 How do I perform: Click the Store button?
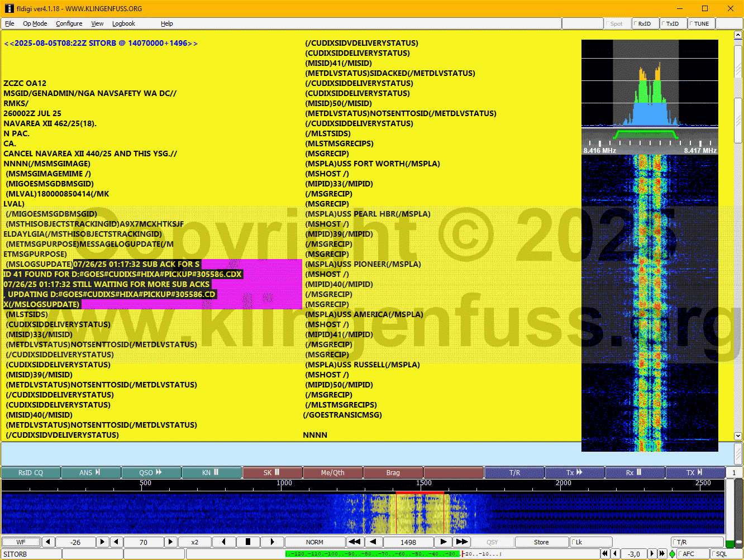[541, 542]
